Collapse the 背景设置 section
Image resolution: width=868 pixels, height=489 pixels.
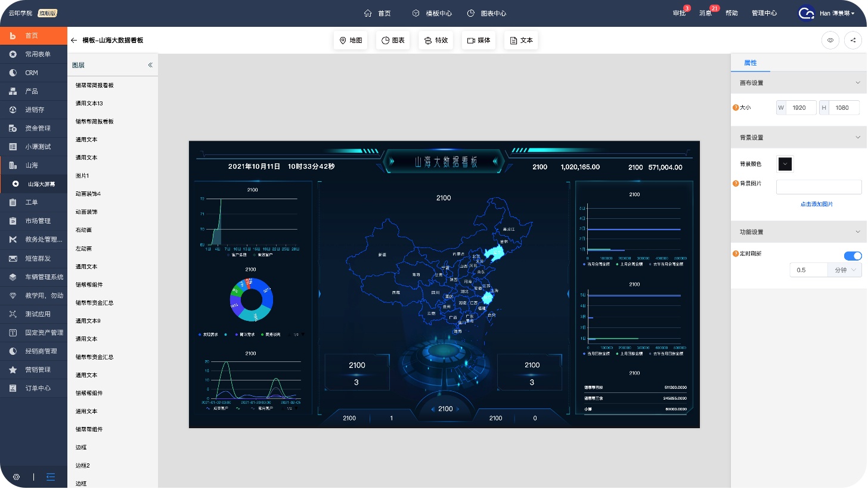pos(858,137)
